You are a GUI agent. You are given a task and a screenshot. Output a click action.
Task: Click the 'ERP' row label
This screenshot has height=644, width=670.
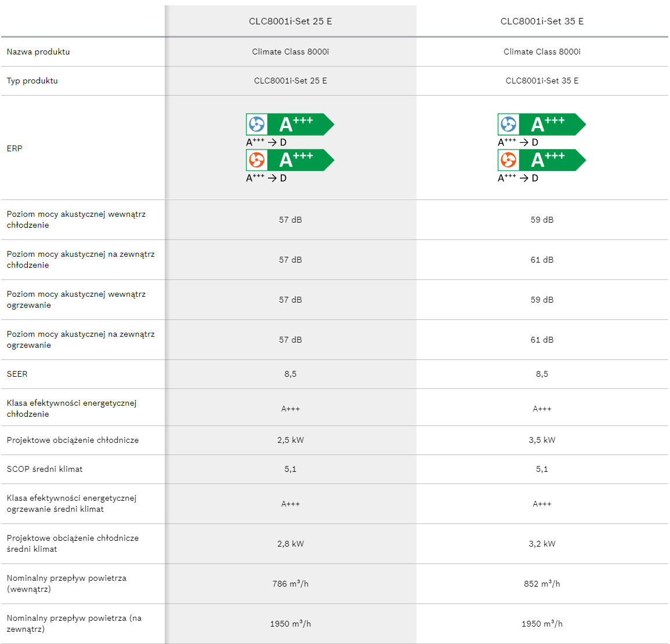[x=15, y=148]
